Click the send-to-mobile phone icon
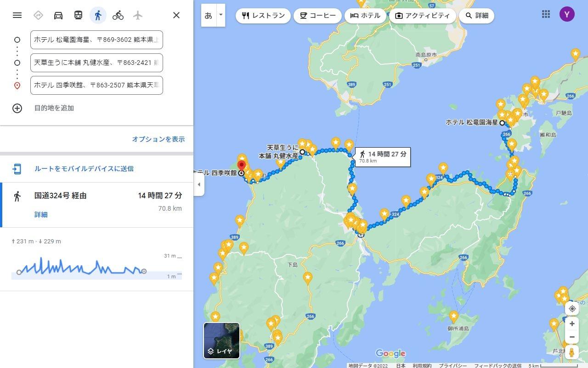This screenshot has height=368, width=588. tap(17, 169)
